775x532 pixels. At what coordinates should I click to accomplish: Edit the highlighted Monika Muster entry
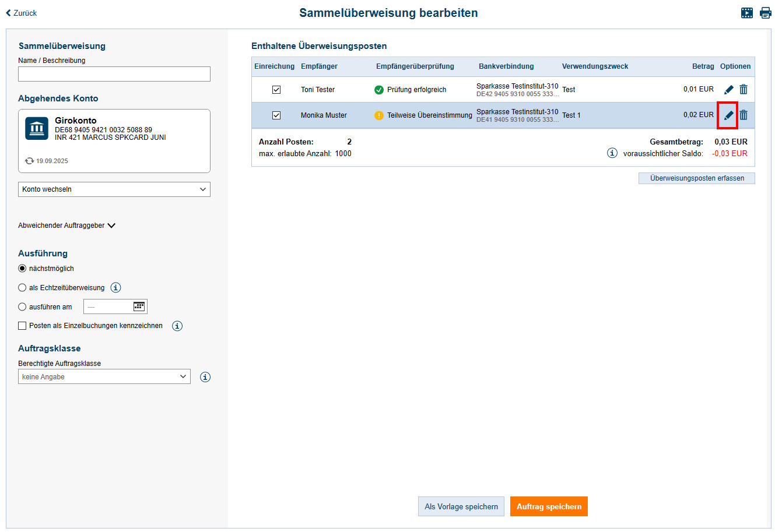tap(728, 115)
